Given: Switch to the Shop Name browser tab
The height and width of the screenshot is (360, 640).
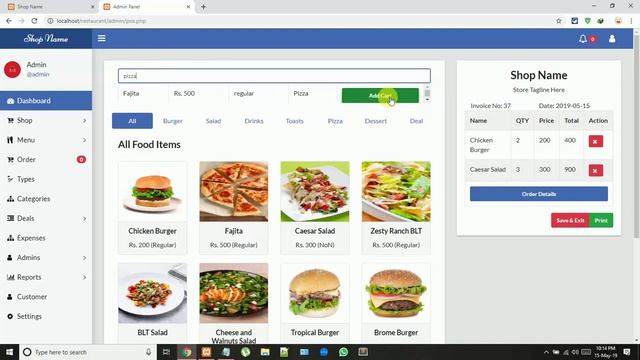Looking at the screenshot, I should [50, 7].
